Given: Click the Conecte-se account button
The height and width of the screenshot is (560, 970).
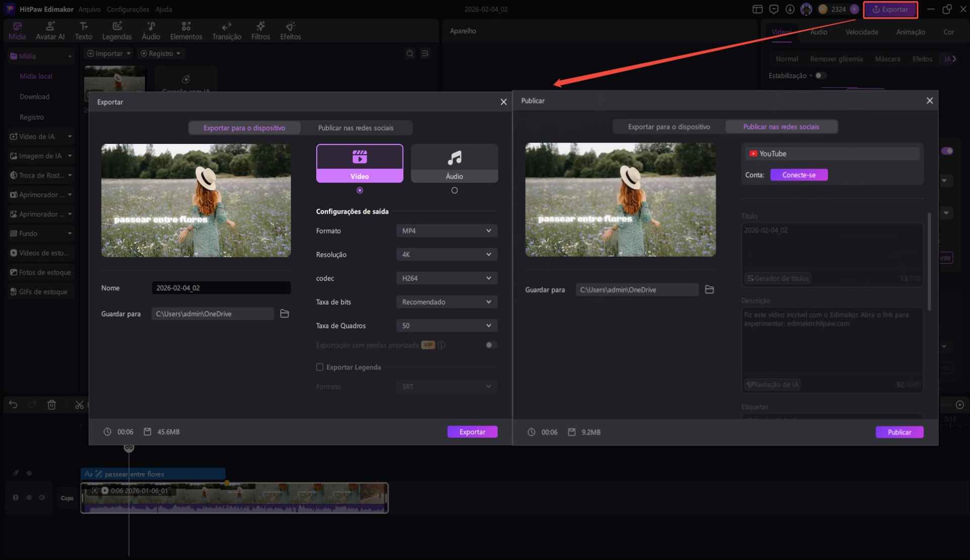Looking at the screenshot, I should coord(798,175).
